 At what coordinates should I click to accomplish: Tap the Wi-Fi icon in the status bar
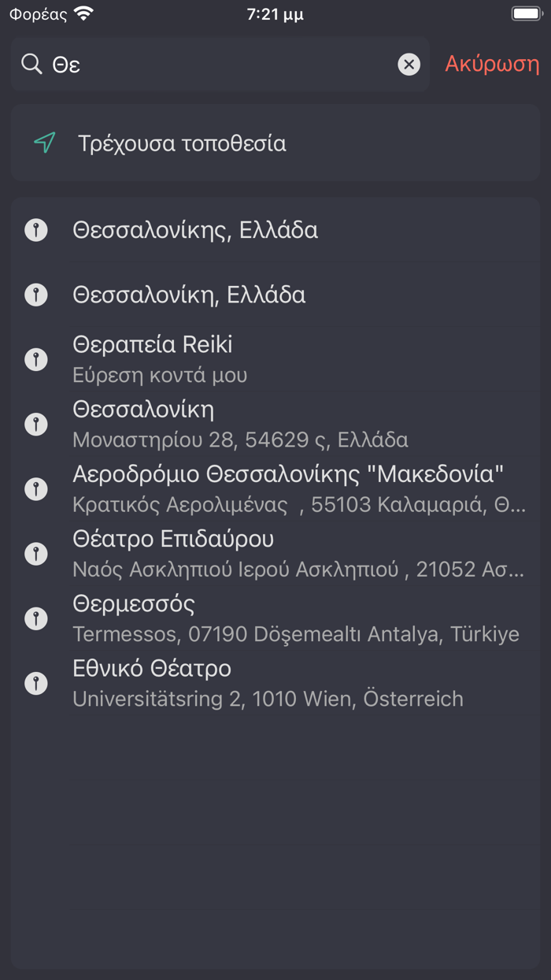tap(83, 13)
